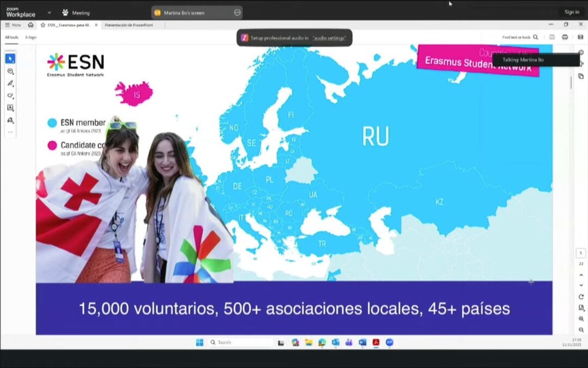The image size is (588, 368).
Task: Open the "audio settings" link
Action: (329, 38)
